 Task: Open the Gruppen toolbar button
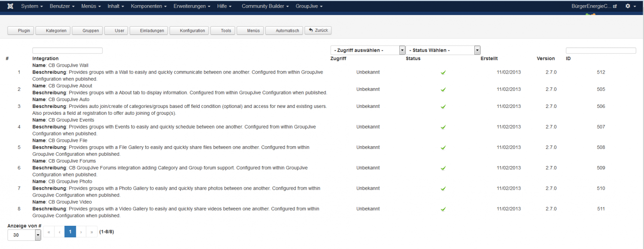(88, 31)
